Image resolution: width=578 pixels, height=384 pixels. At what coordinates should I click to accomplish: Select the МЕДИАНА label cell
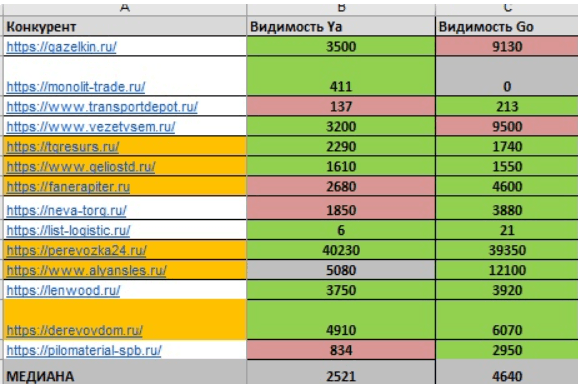(125, 372)
